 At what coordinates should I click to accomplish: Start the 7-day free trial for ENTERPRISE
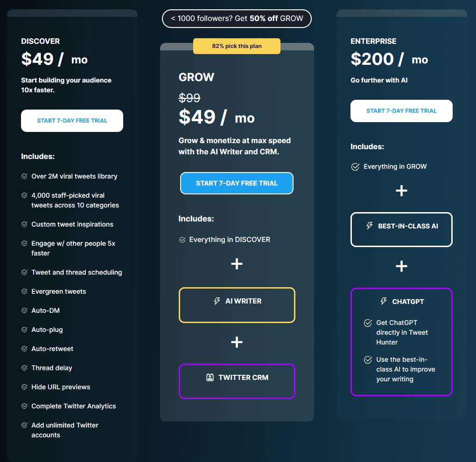pyautogui.click(x=401, y=111)
